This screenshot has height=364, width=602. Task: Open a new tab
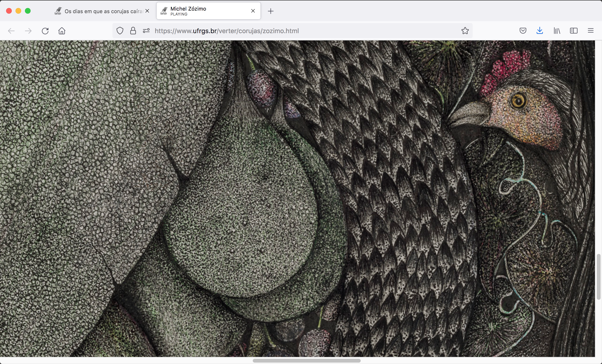click(x=270, y=11)
